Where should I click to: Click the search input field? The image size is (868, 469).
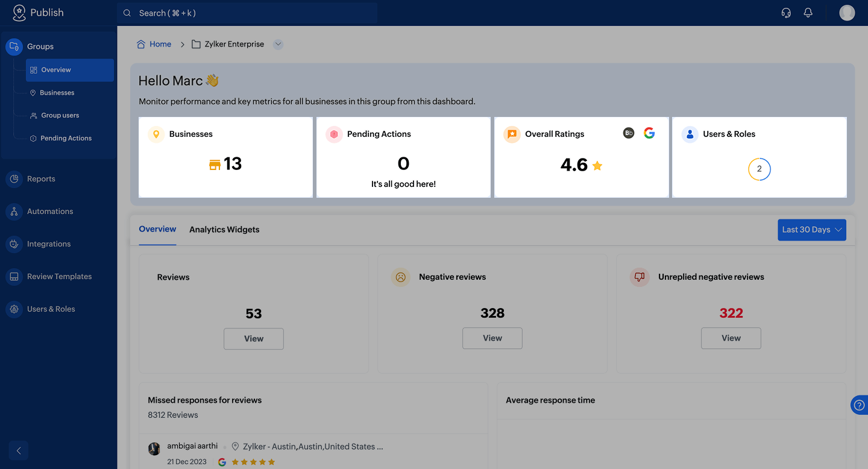pos(247,13)
